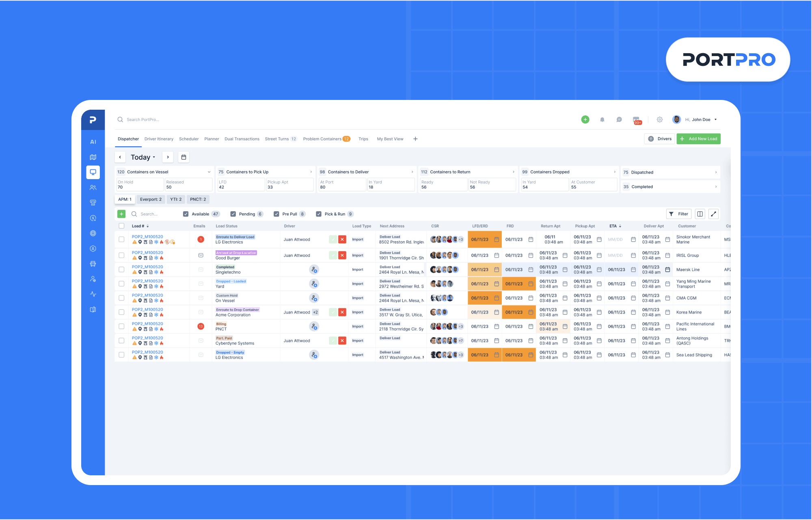The image size is (812, 520).
Task: Switch to Driver Itinerary tab
Action: 159,139
